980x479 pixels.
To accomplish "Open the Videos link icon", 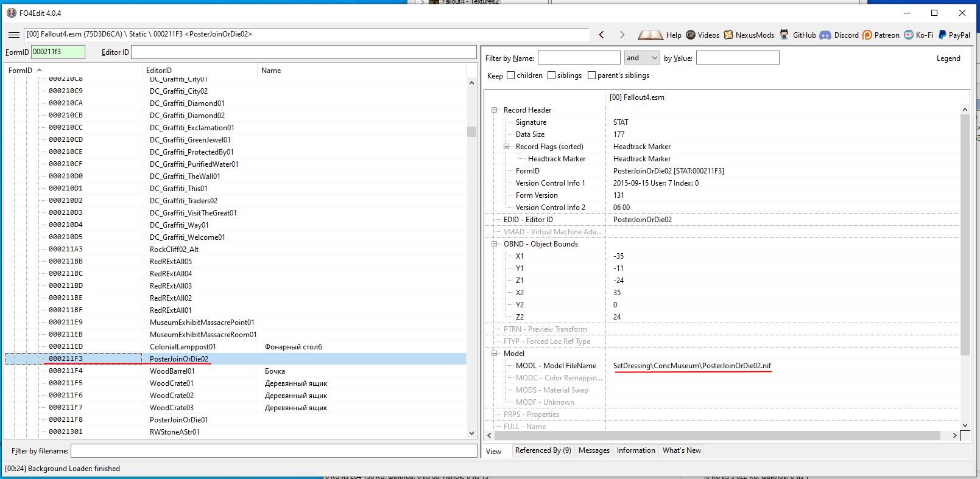I will [x=691, y=35].
